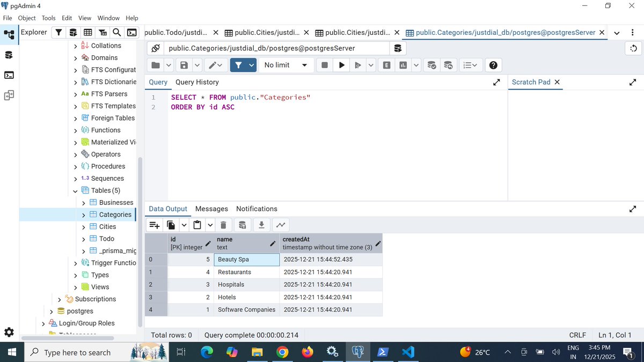Screen dimensions: 644x362
Task: Toggle the Filter button in Explorer toolbar
Action: tap(58, 32)
